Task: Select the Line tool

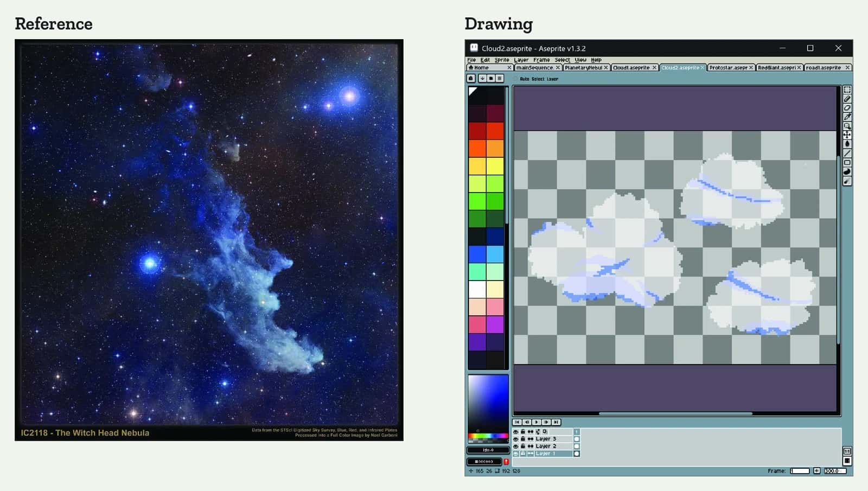Action: coord(847,154)
